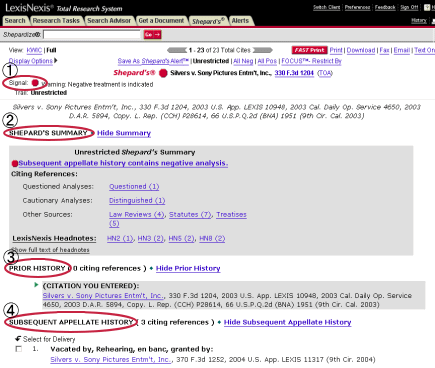Image resolution: width=435 pixels, height=368 pixels.
Task: Click the Download link
Action: coord(361,50)
